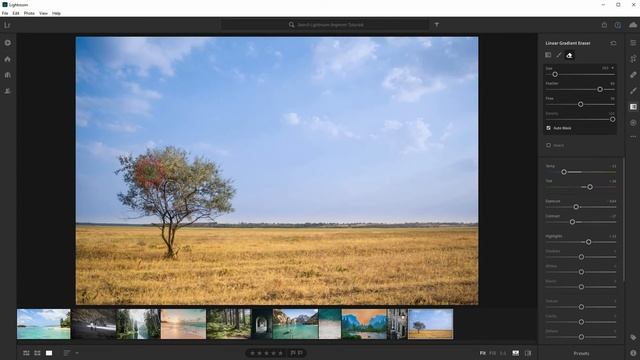Click the Add Photos plus icon
This screenshot has height=360, width=640.
[7, 43]
